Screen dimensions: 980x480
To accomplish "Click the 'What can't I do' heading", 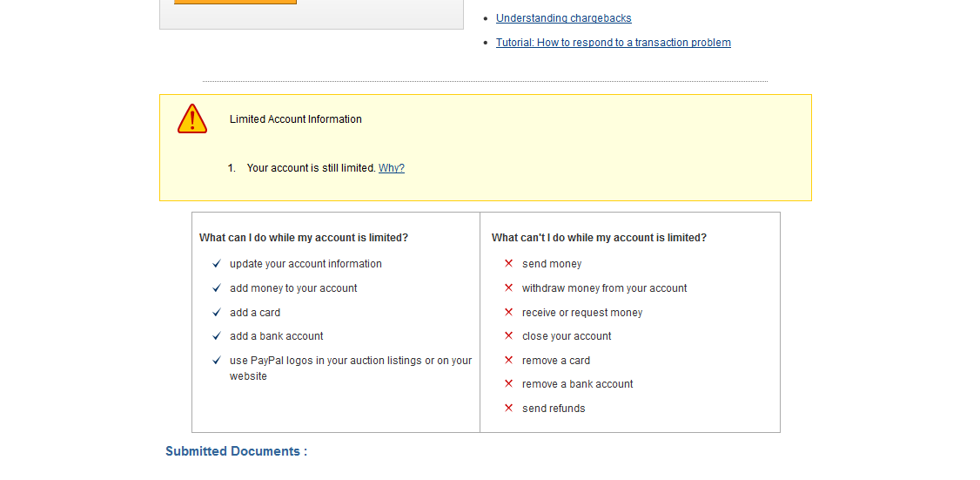I will click(599, 238).
